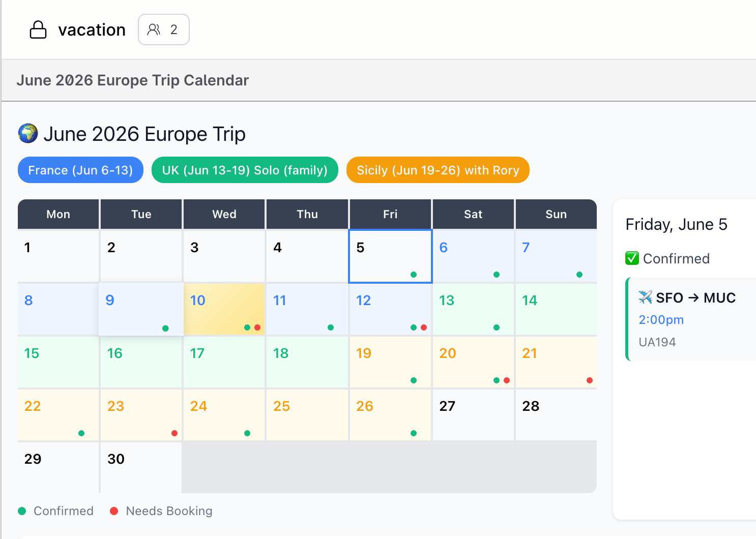Select June 2 on the calendar
The image size is (756, 539).
coord(141,256)
